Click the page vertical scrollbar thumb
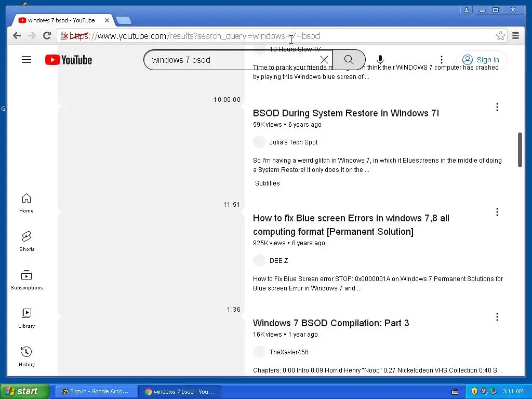This screenshot has width=532, height=399. pyautogui.click(x=520, y=150)
